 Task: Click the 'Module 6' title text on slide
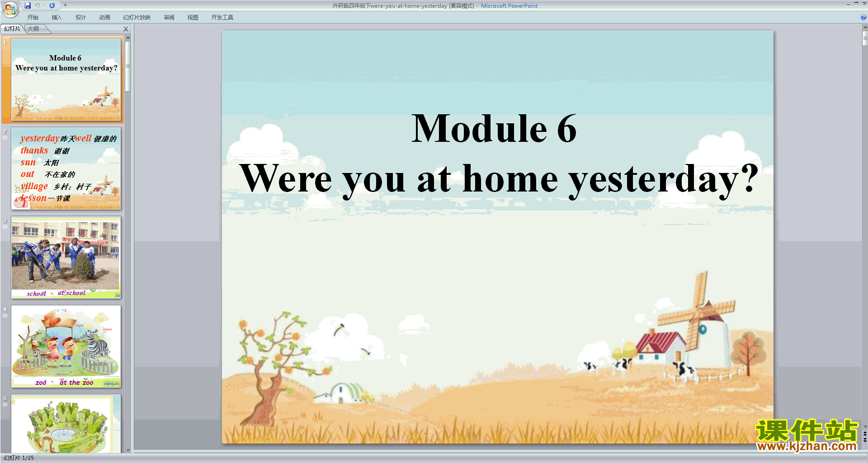(x=494, y=129)
